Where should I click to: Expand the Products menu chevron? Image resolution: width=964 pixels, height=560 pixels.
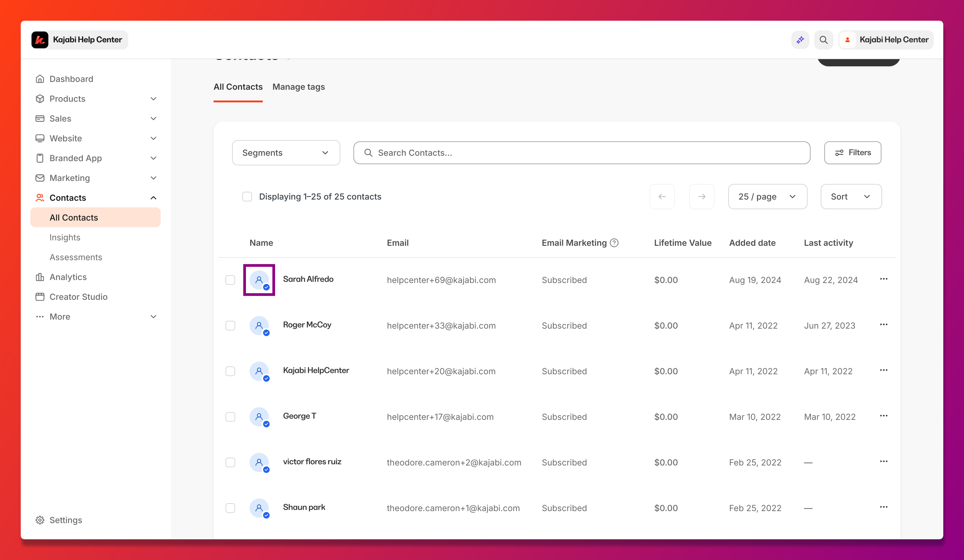pyautogui.click(x=153, y=99)
